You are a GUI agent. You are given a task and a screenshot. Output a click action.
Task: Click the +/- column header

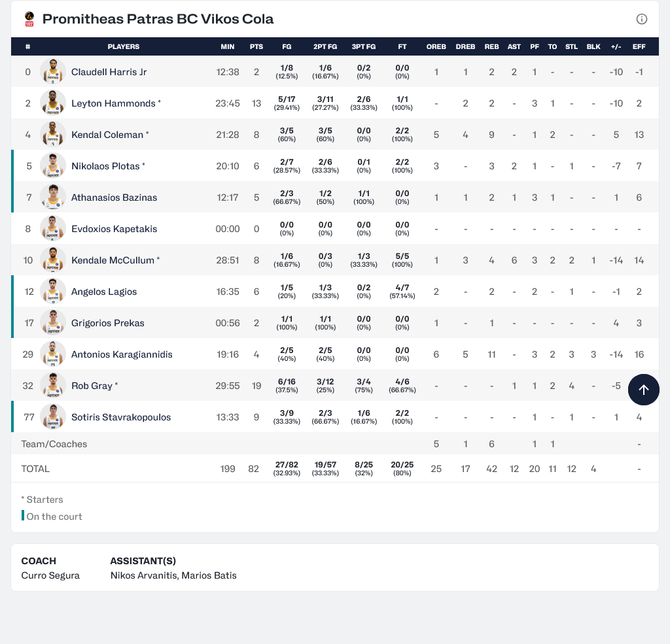coord(616,47)
